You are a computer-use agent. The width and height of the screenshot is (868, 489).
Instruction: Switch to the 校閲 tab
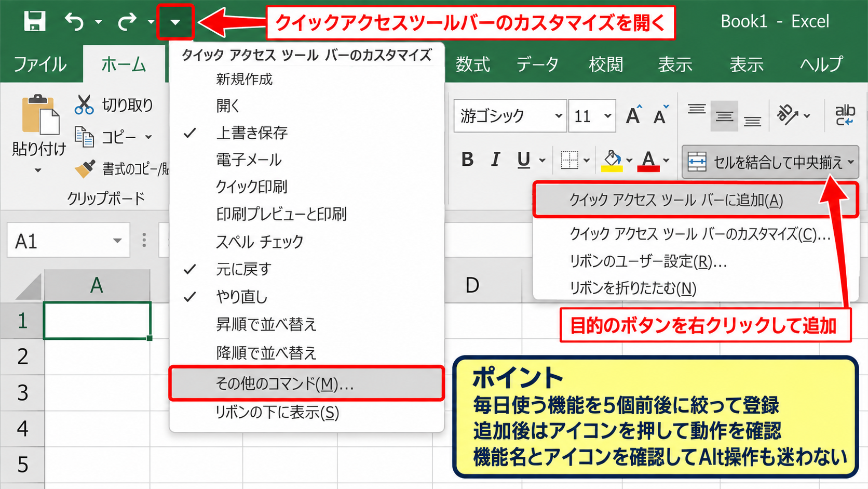click(606, 64)
